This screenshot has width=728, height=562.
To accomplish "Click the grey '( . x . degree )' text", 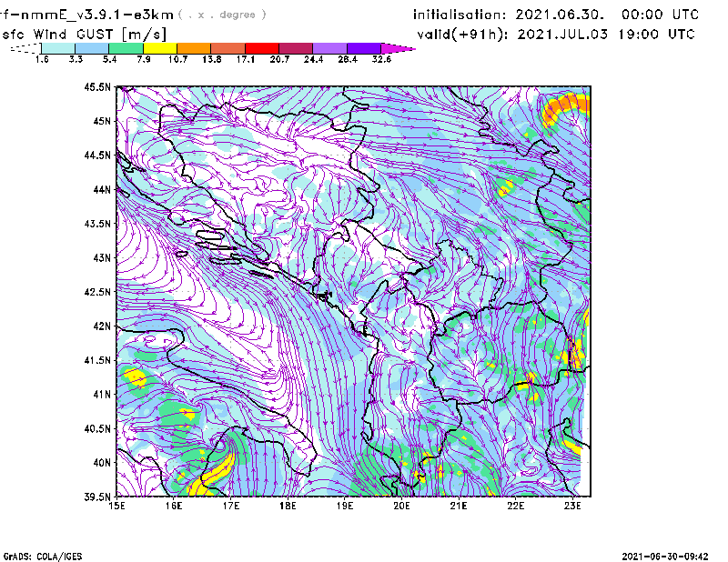I will pos(222,15).
